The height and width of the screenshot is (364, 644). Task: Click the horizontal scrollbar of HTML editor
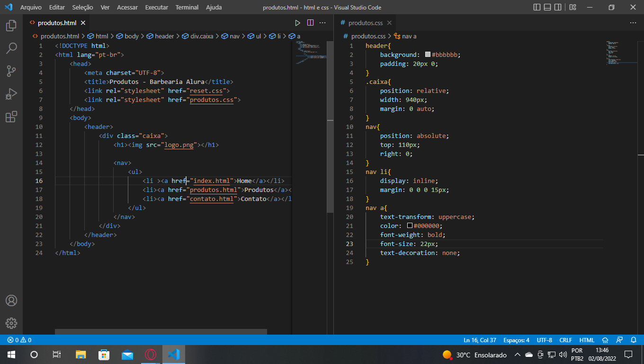point(161,332)
